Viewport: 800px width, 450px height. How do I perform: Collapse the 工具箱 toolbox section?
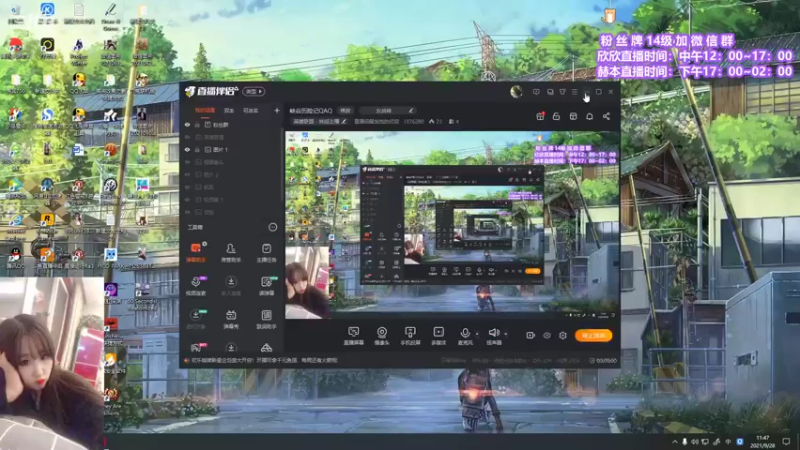[272, 227]
